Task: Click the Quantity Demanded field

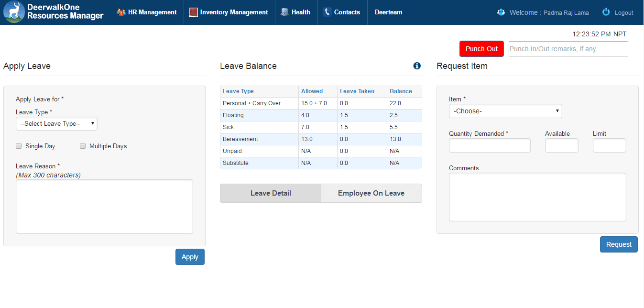Action: pyautogui.click(x=490, y=145)
